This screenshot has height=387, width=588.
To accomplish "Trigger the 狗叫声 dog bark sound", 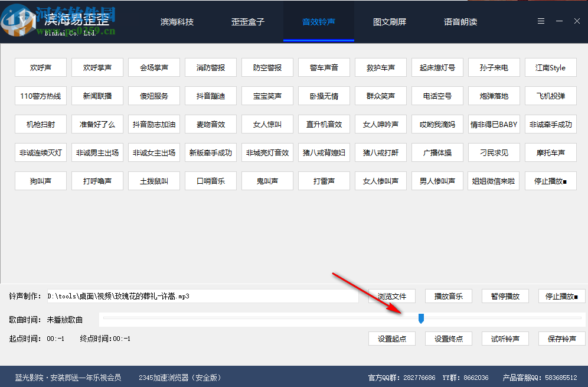I will (40, 181).
